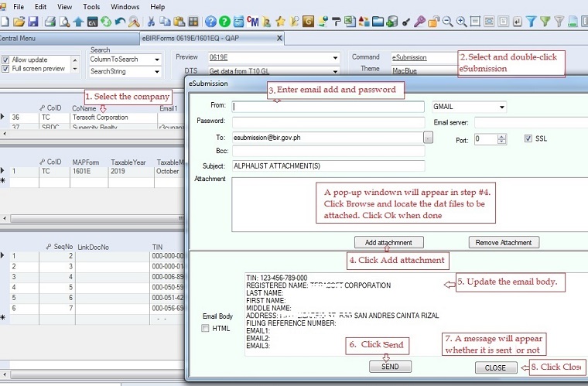
Task: Toggle the Allow update checkbox
Action: [x=5, y=60]
